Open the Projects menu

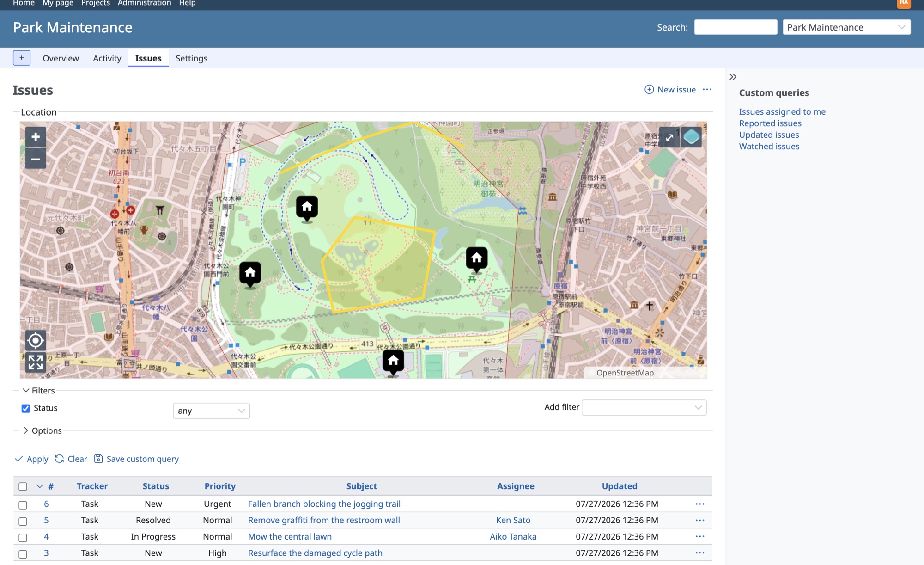pyautogui.click(x=95, y=3)
